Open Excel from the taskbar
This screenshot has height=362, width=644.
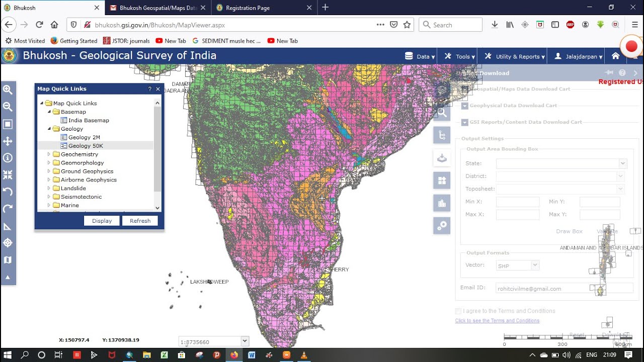coord(164,355)
